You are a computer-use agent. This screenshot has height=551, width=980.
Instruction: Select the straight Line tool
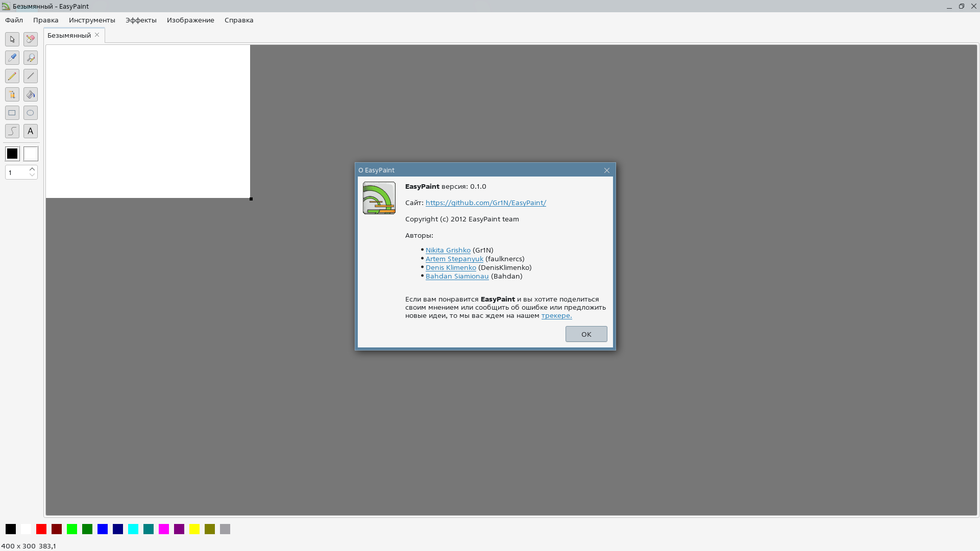[x=31, y=76]
